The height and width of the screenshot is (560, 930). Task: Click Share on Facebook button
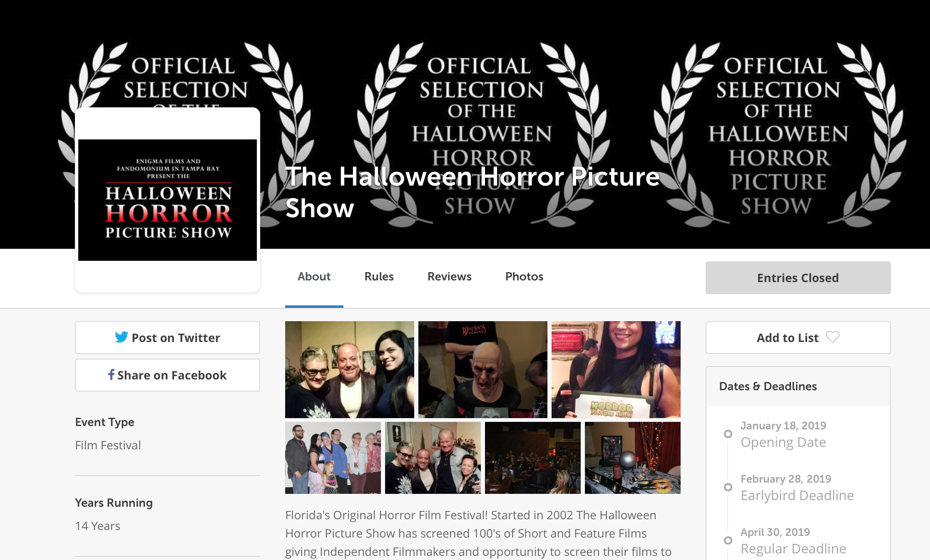167,375
